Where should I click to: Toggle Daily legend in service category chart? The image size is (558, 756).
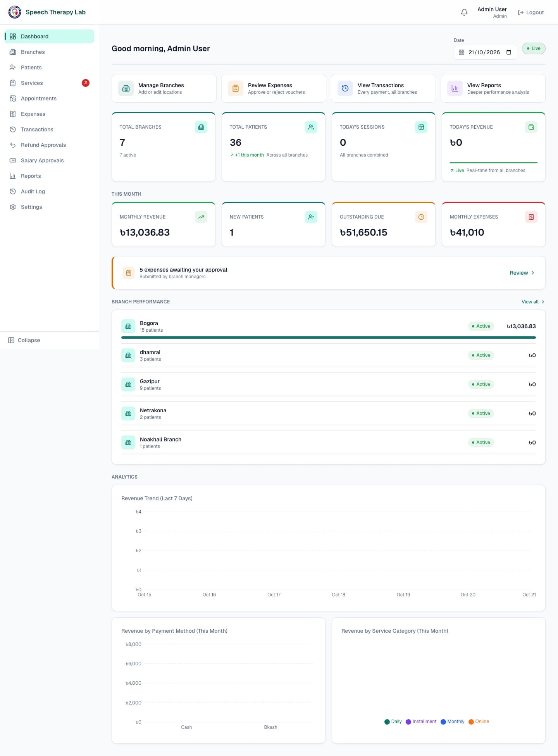(393, 722)
